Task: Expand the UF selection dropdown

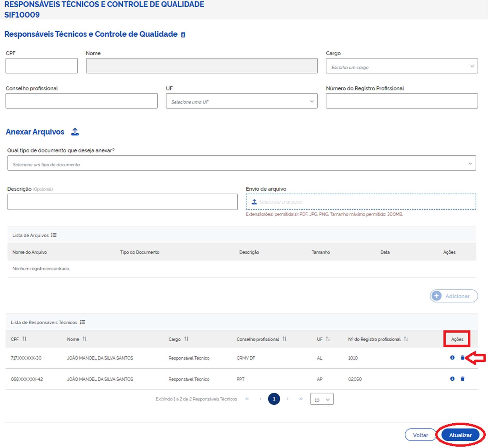Action: [241, 101]
